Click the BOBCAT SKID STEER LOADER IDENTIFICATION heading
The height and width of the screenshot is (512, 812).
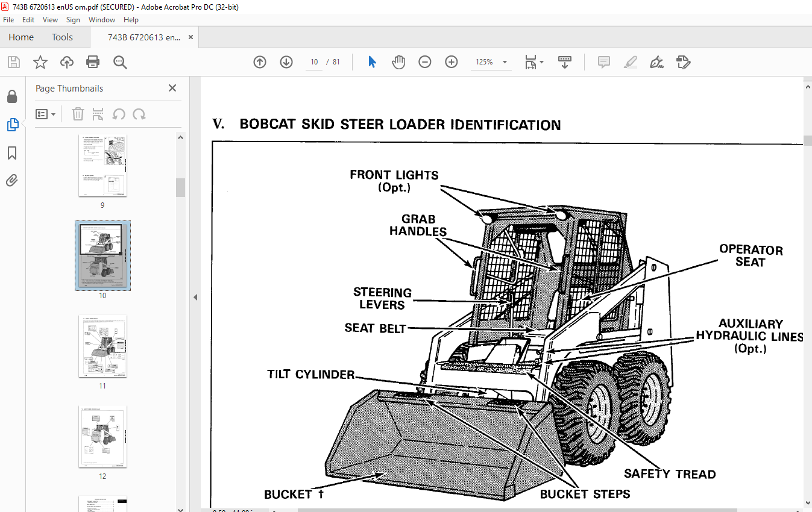pyautogui.click(x=400, y=125)
